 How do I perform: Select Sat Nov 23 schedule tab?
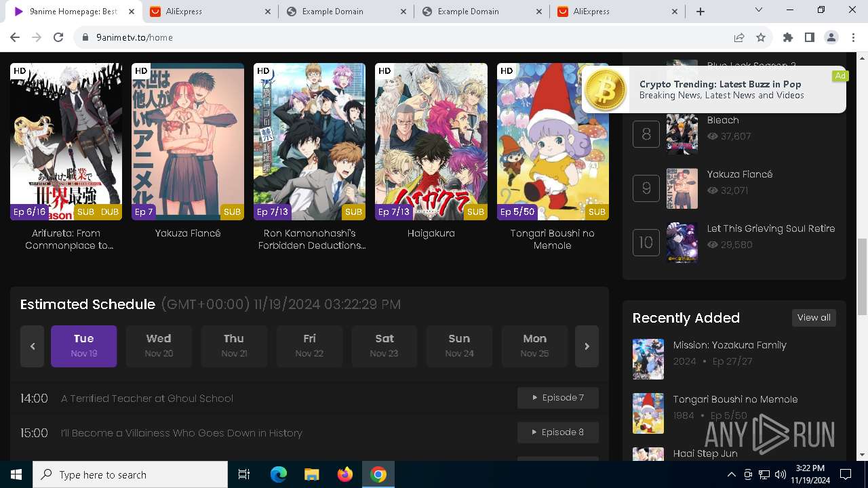pos(384,346)
